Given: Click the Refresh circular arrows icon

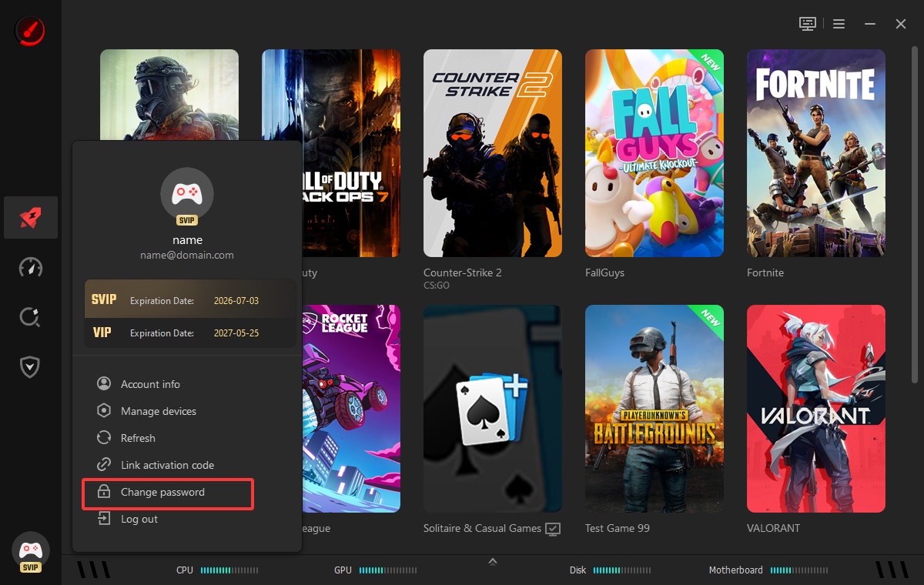Looking at the screenshot, I should [x=104, y=438].
